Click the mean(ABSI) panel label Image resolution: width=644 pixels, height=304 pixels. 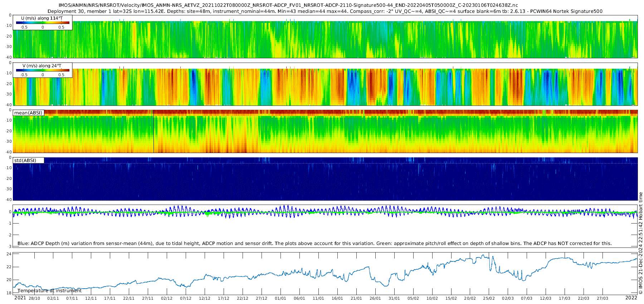pyautogui.click(x=28, y=113)
